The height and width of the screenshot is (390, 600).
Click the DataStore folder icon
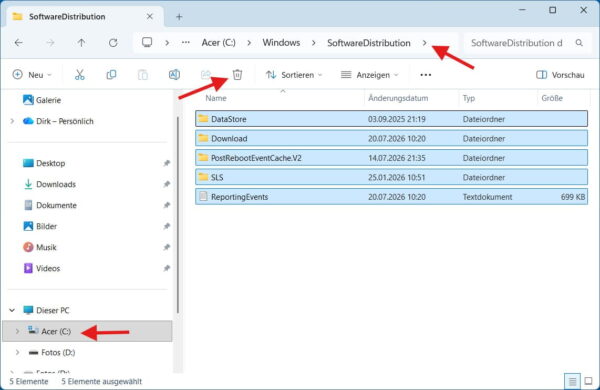[203, 119]
